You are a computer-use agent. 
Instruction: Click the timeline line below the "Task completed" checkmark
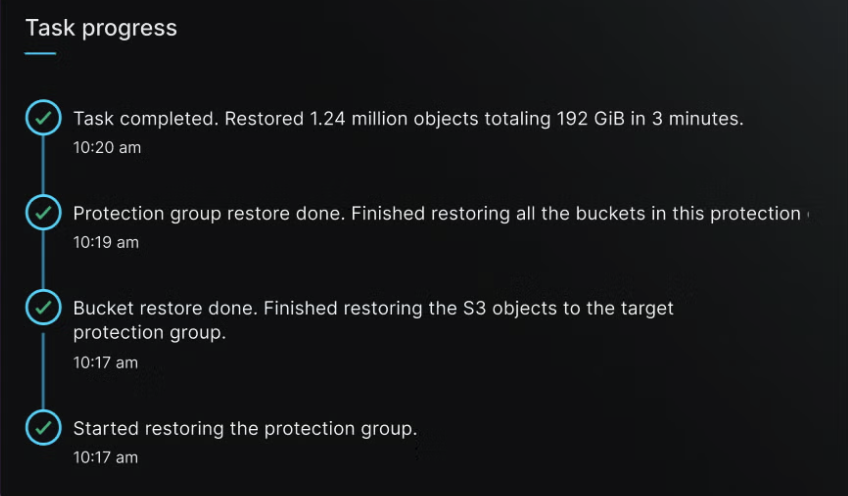coord(42,166)
